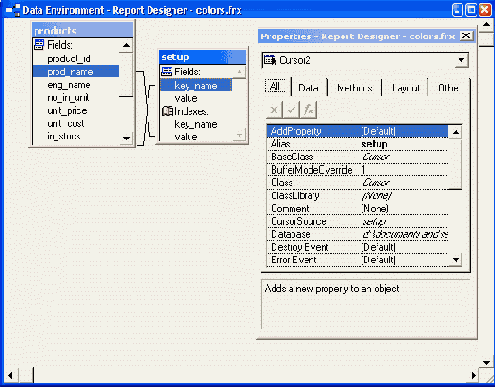Image resolution: width=495 pixels, height=387 pixels.
Task: Select the CursorSource property row
Action: [357, 221]
